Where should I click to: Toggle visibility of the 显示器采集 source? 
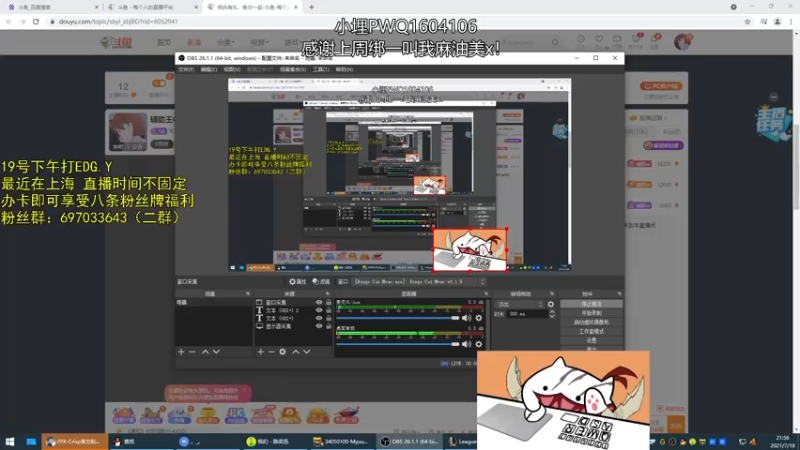pyautogui.click(x=319, y=326)
